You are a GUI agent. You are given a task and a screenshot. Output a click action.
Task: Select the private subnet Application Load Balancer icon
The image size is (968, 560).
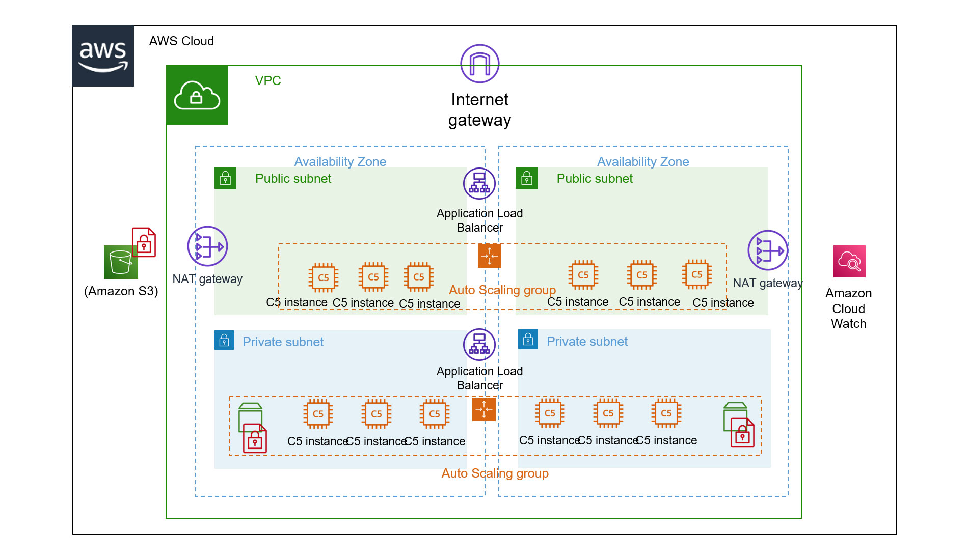point(479,345)
